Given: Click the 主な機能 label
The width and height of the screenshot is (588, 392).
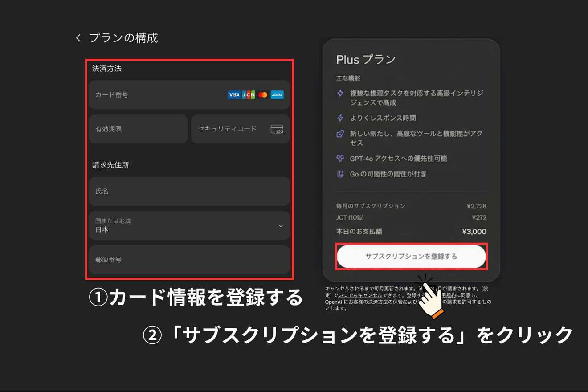Looking at the screenshot, I should coord(348,78).
